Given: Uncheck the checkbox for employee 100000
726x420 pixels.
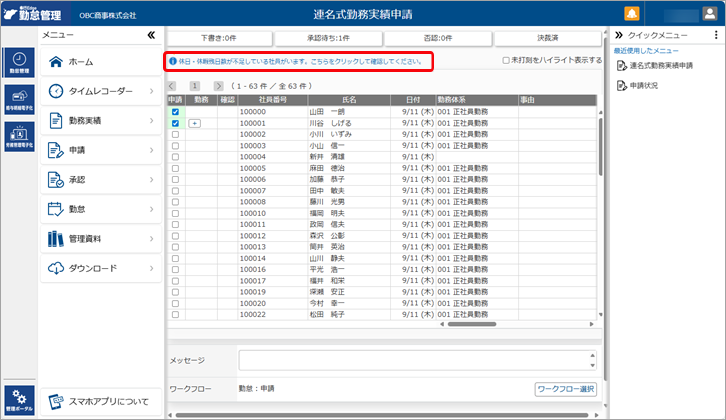Looking at the screenshot, I should pyautogui.click(x=175, y=112).
